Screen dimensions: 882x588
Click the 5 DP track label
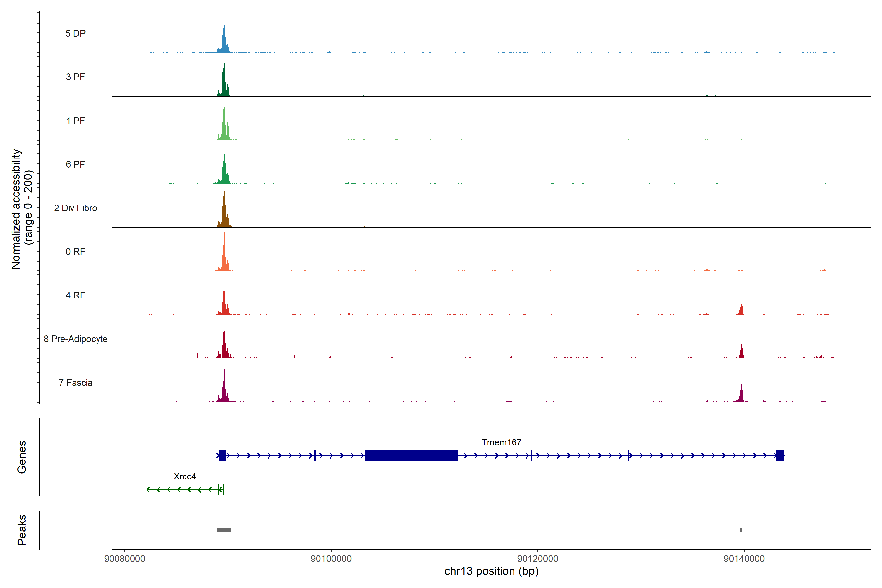(x=75, y=33)
